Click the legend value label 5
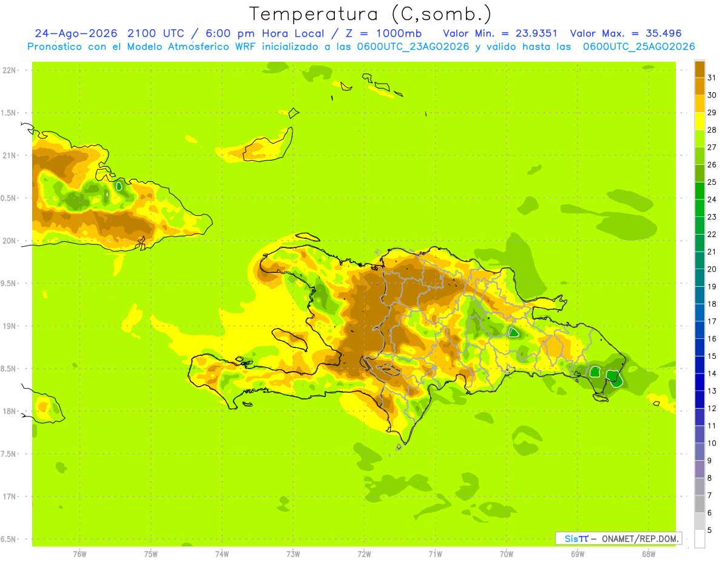 (710, 530)
